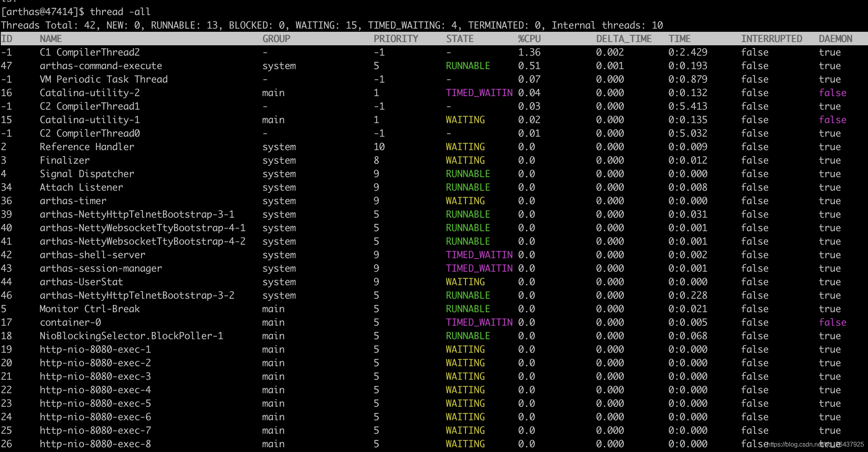Viewport: 868px width, 452px height.
Task: Click the 'Internal threads: 10' summary text
Action: tap(607, 25)
